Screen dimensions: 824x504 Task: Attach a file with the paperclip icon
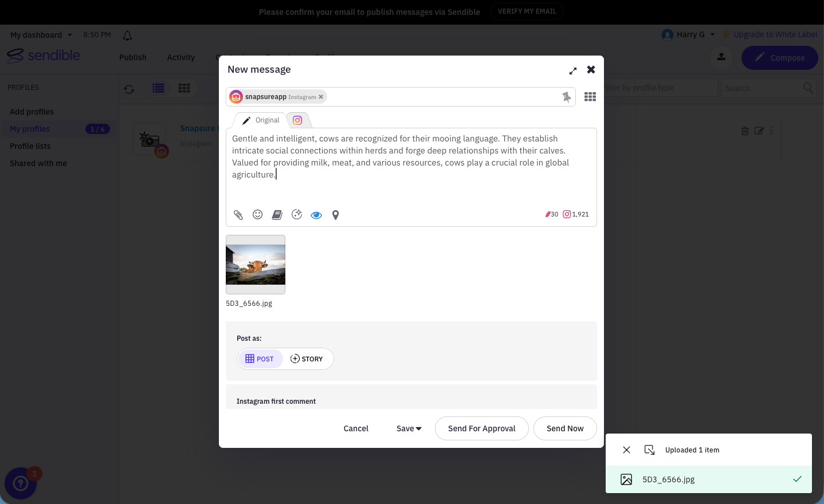(238, 215)
